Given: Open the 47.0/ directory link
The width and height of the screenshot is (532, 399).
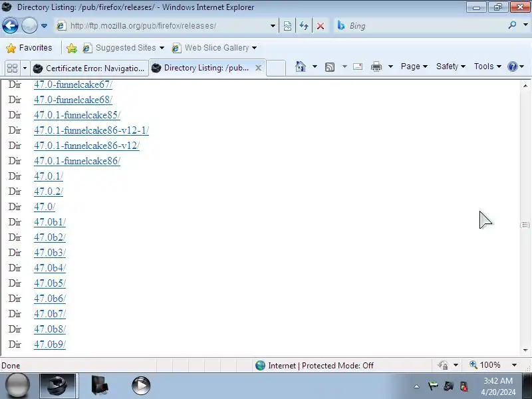Looking at the screenshot, I should pos(45,207).
